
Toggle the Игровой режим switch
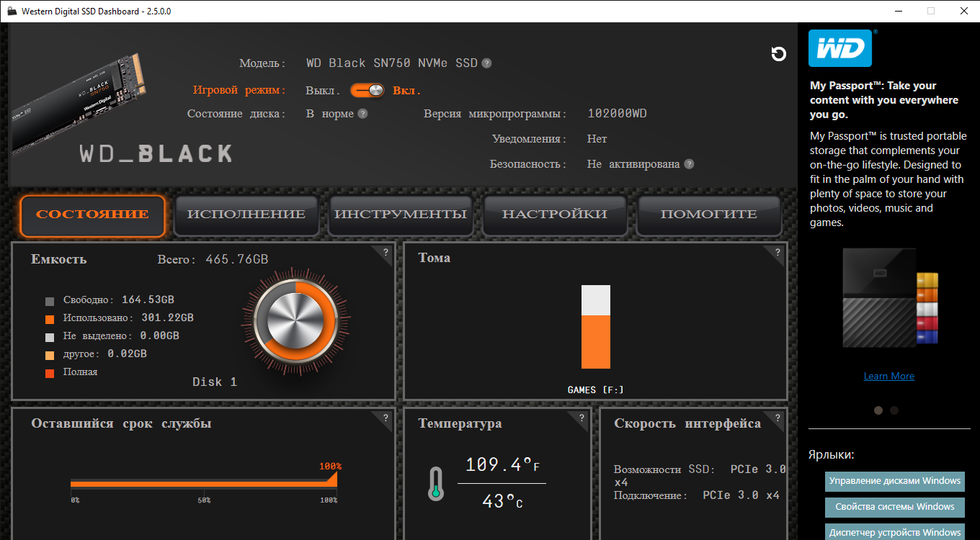[367, 91]
